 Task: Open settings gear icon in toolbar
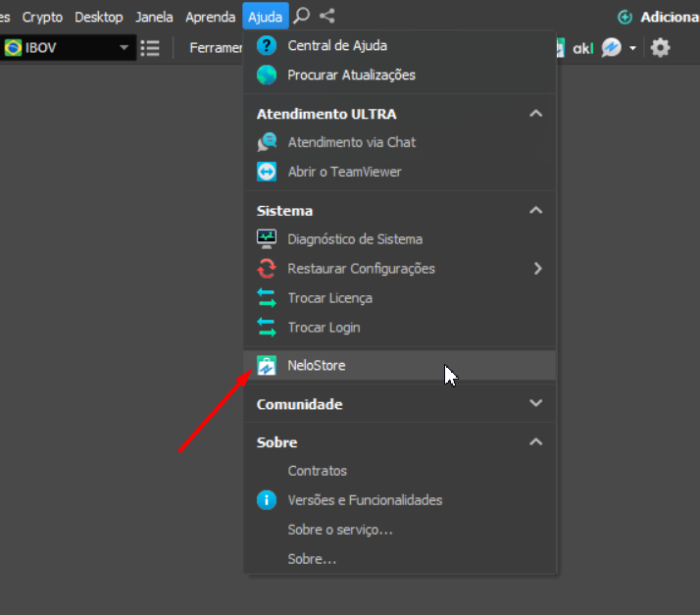coord(660,47)
